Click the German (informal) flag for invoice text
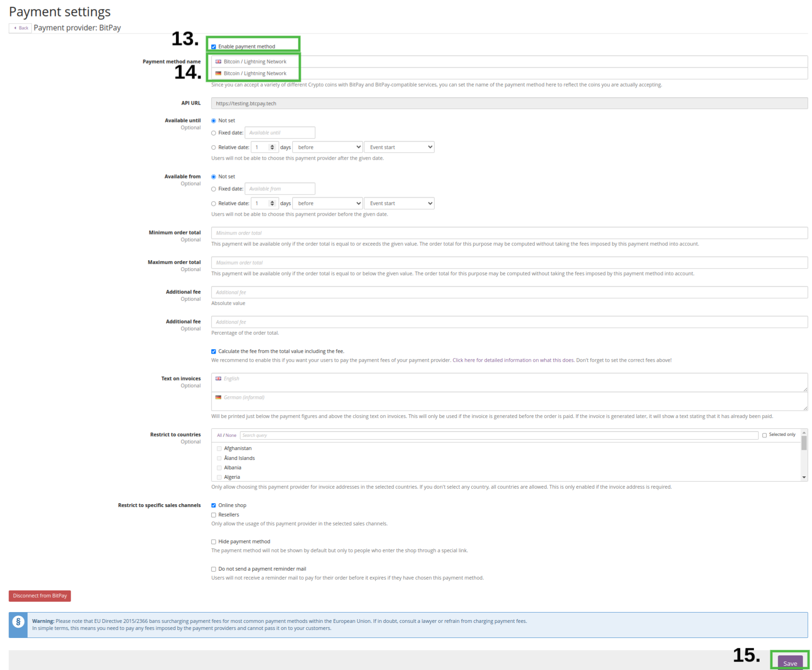 (218, 397)
